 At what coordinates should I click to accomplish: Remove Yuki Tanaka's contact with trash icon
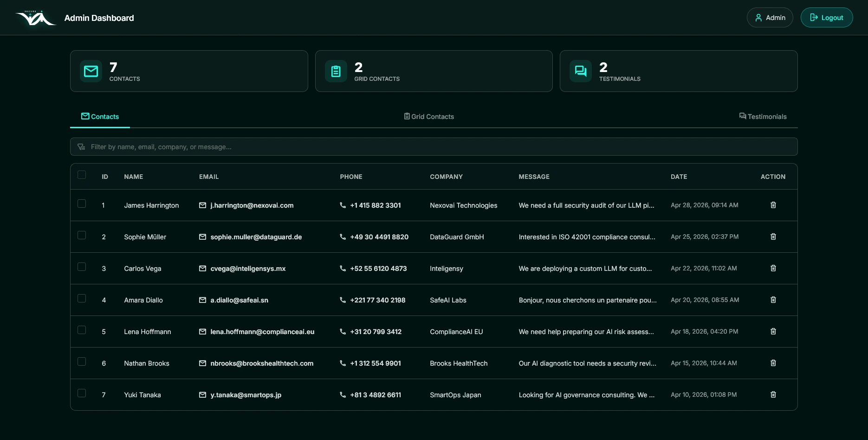click(x=773, y=394)
